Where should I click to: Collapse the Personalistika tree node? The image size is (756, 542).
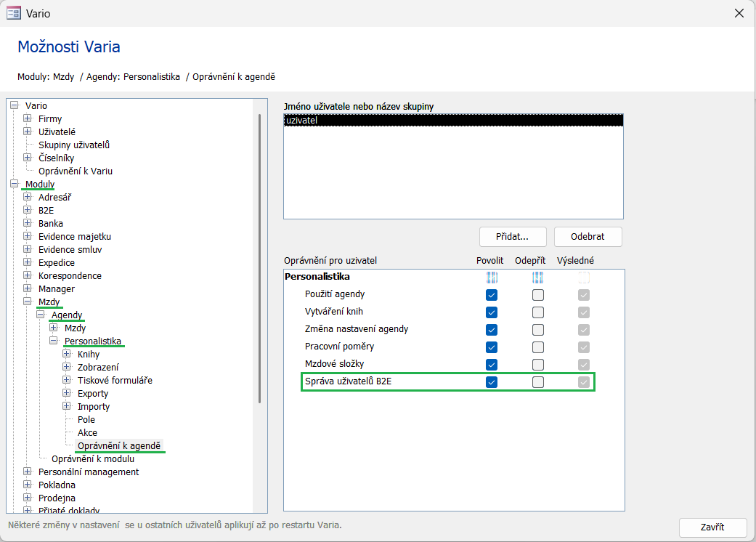[54, 341]
